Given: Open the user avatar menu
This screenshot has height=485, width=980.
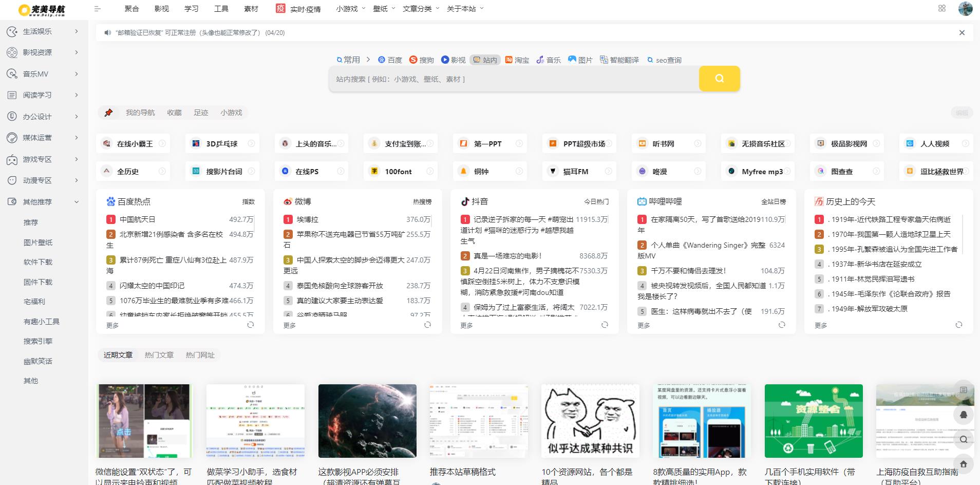Looking at the screenshot, I should [965, 8].
